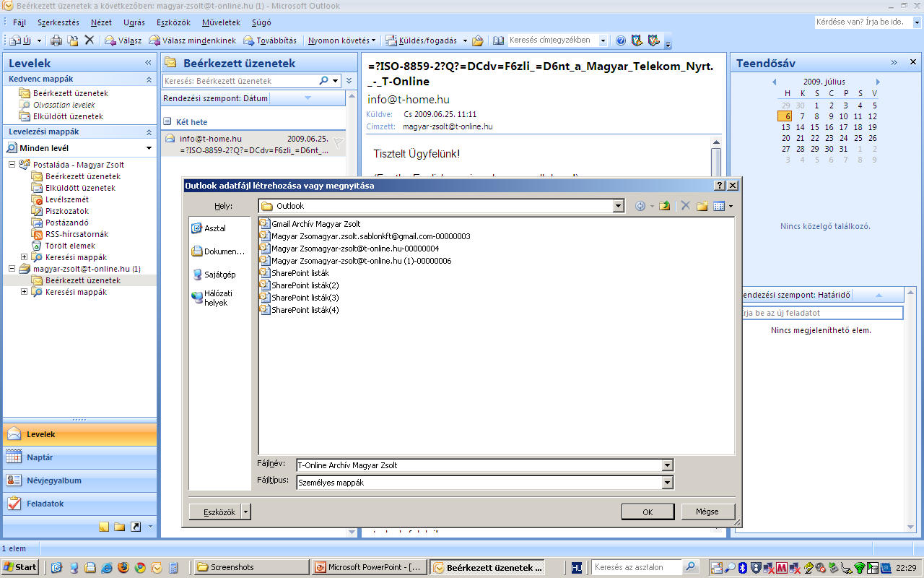Select SharePoint listák(3) file
Viewport: 924px width, 578px height.
[300, 298]
